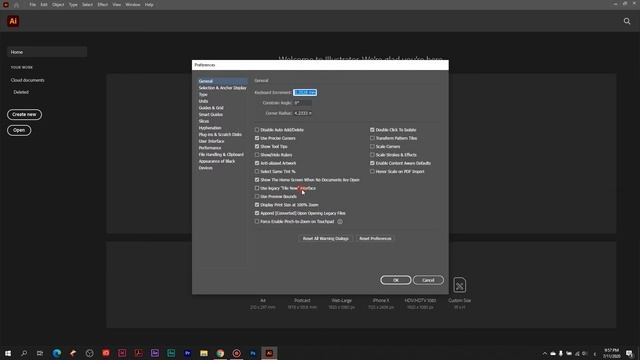
Task: Open the File menu
Action: 32,5
